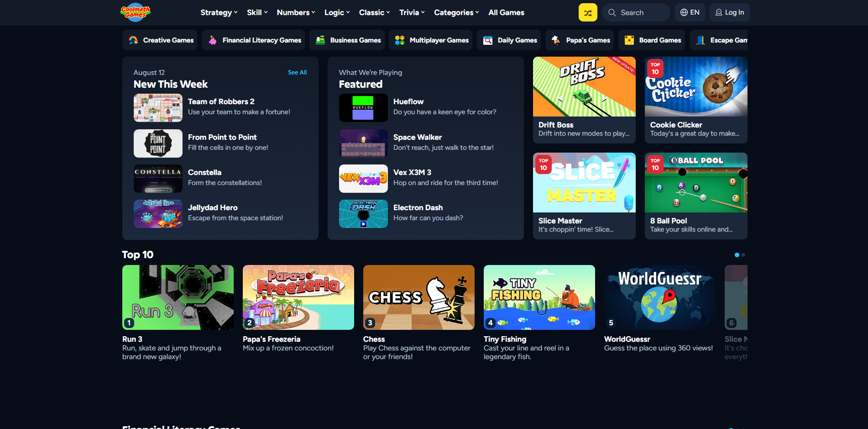
Task: Open the Space Walker game thumbnail
Action: coord(363,143)
